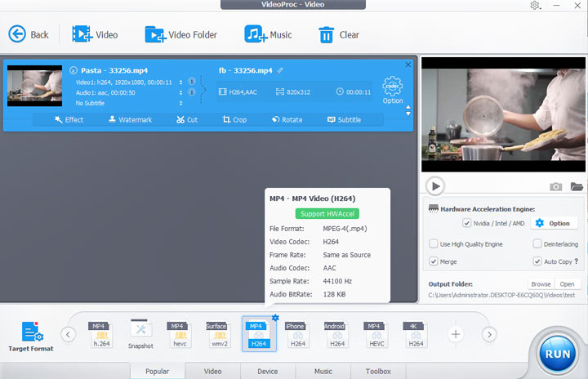
Task: Show info for Pasta - 33256.mp4
Action: [x=73, y=70]
